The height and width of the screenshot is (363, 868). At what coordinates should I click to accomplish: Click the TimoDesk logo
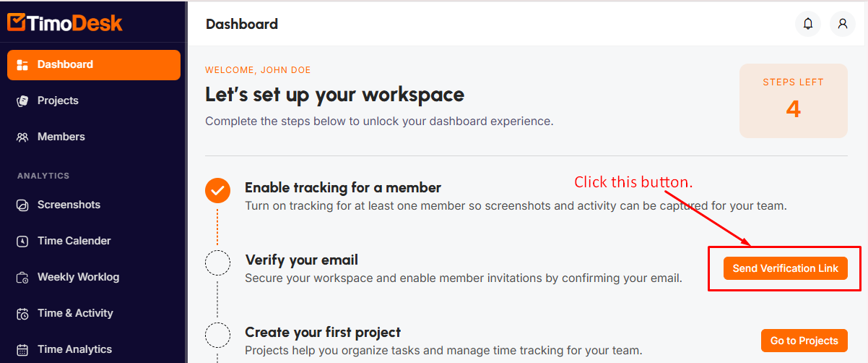[65, 22]
